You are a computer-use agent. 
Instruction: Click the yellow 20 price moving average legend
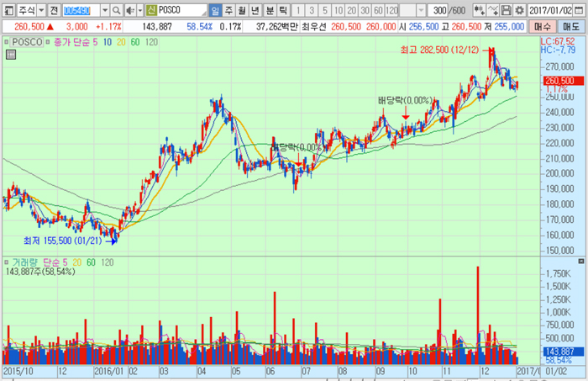pyautogui.click(x=121, y=42)
